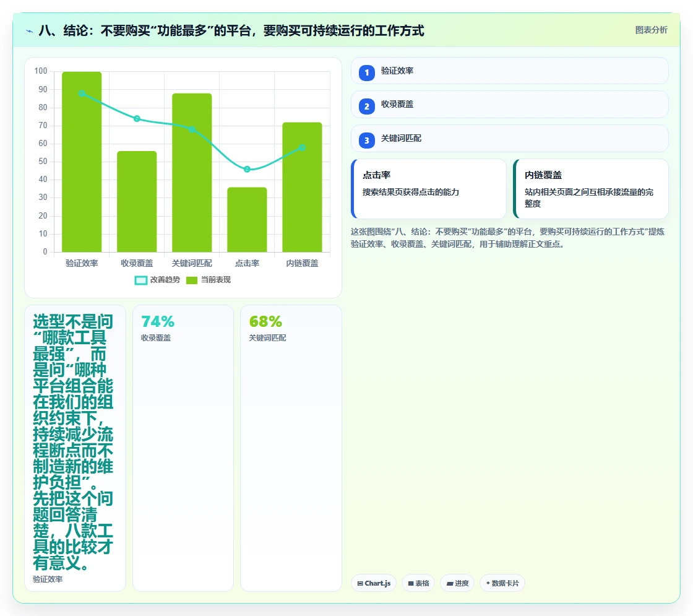The image size is (693, 616).
Task: Click the 关键词匹配 green bar
Action: [x=192, y=173]
